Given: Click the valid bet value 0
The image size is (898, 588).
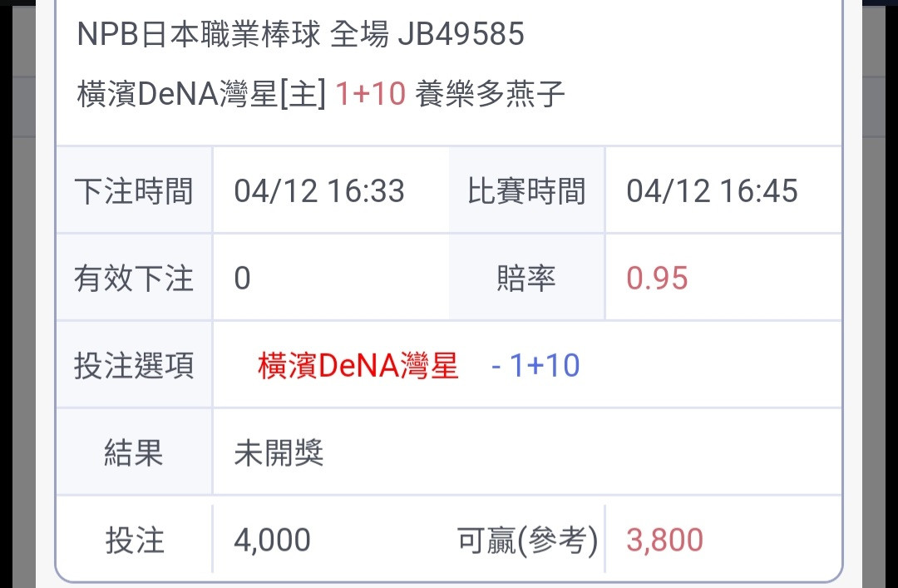Looking at the screenshot, I should [x=242, y=278].
